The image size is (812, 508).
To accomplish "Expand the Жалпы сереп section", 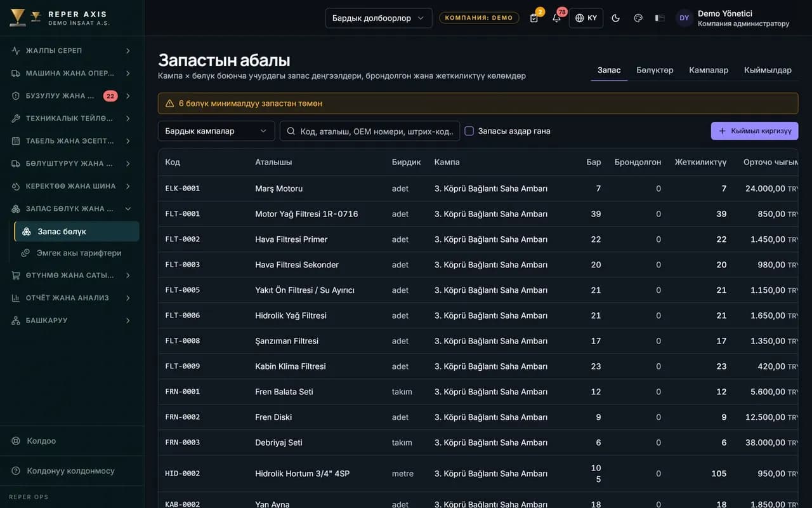I will click(72, 51).
